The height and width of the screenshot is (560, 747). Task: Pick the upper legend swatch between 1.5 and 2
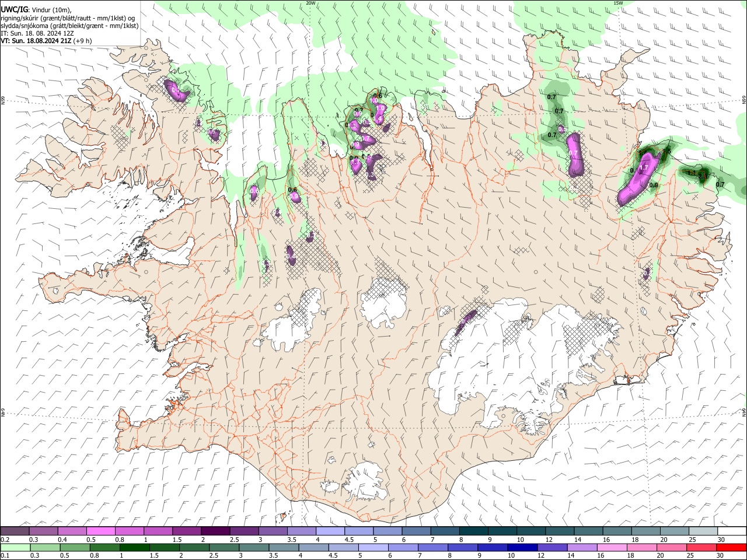(187, 531)
